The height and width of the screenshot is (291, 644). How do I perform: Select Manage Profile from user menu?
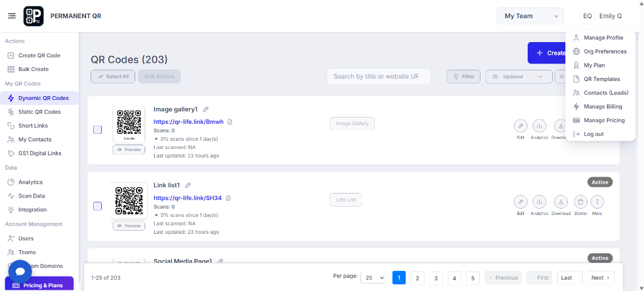pos(603,38)
